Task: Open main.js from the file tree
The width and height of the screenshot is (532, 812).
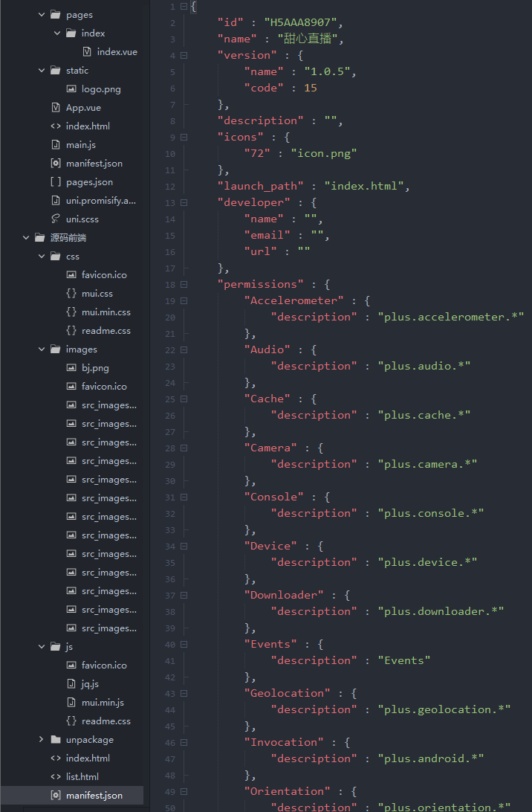Action: pyautogui.click(x=80, y=145)
